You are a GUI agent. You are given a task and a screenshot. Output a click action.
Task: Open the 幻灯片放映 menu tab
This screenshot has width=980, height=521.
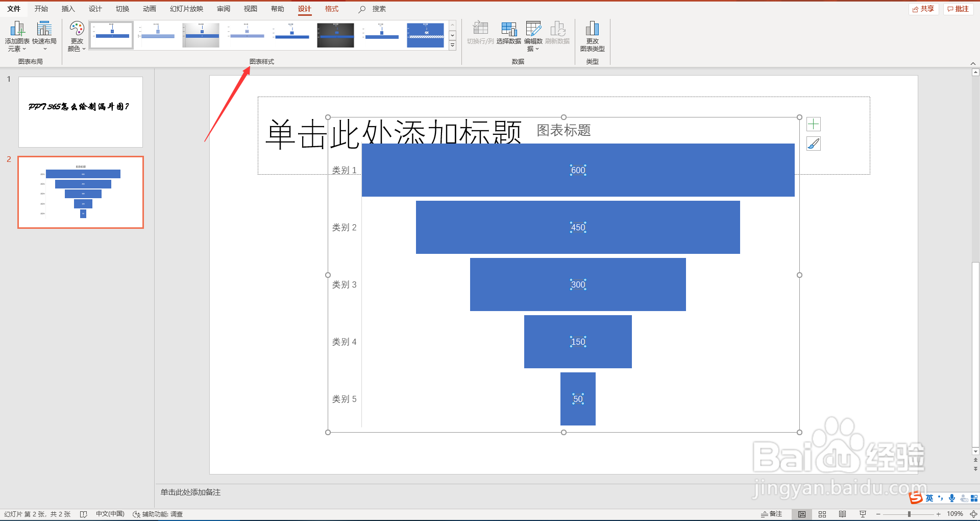pyautogui.click(x=186, y=9)
